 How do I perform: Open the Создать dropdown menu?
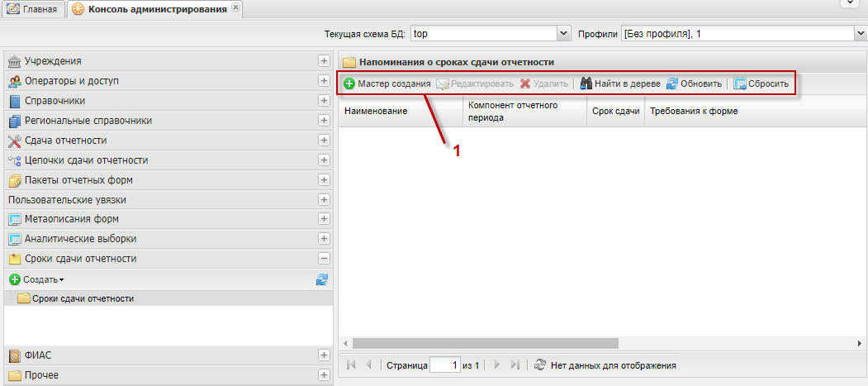37,279
